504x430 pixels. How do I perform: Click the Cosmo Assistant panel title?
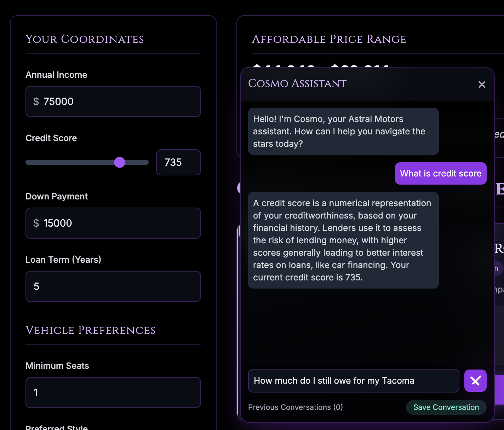297,83
